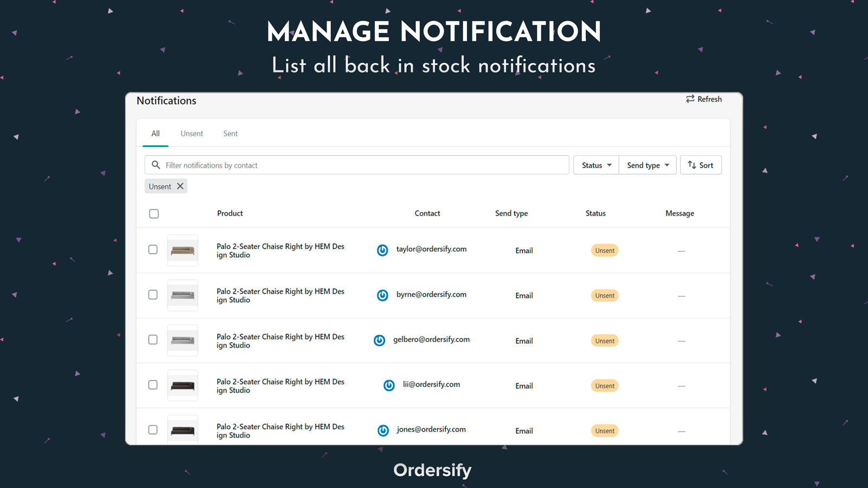Switch to the Sent tab
Image resolution: width=868 pixels, height=488 pixels.
click(230, 133)
